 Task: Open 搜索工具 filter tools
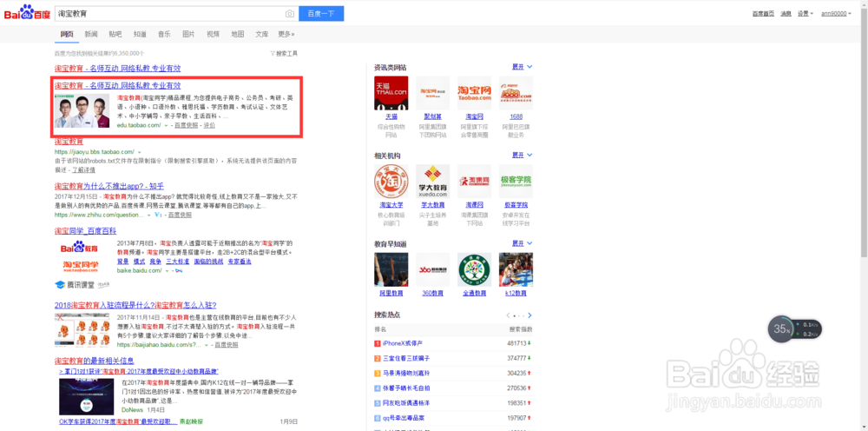coord(284,54)
